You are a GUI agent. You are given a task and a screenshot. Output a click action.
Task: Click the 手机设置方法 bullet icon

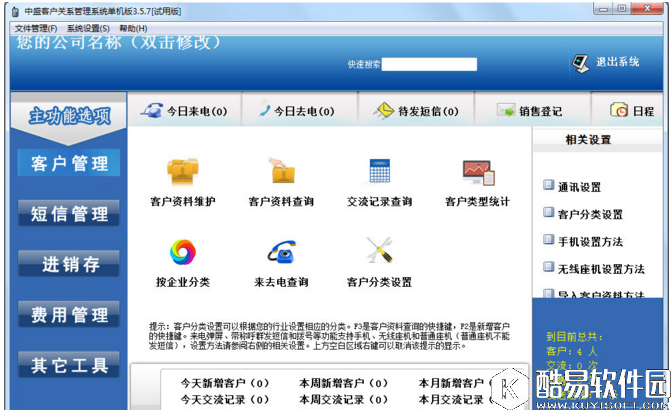[x=548, y=239]
